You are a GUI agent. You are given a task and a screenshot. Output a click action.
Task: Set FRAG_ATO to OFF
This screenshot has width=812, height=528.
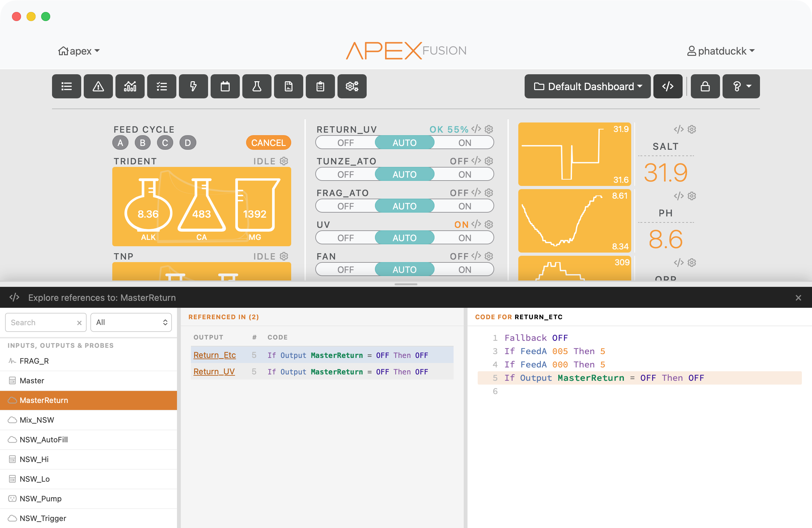coord(345,206)
